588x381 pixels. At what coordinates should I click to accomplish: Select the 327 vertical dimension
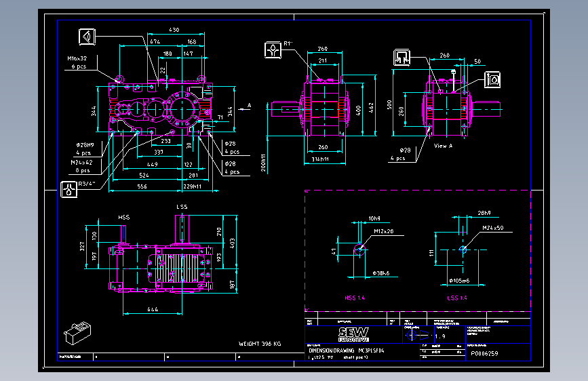[82, 246]
